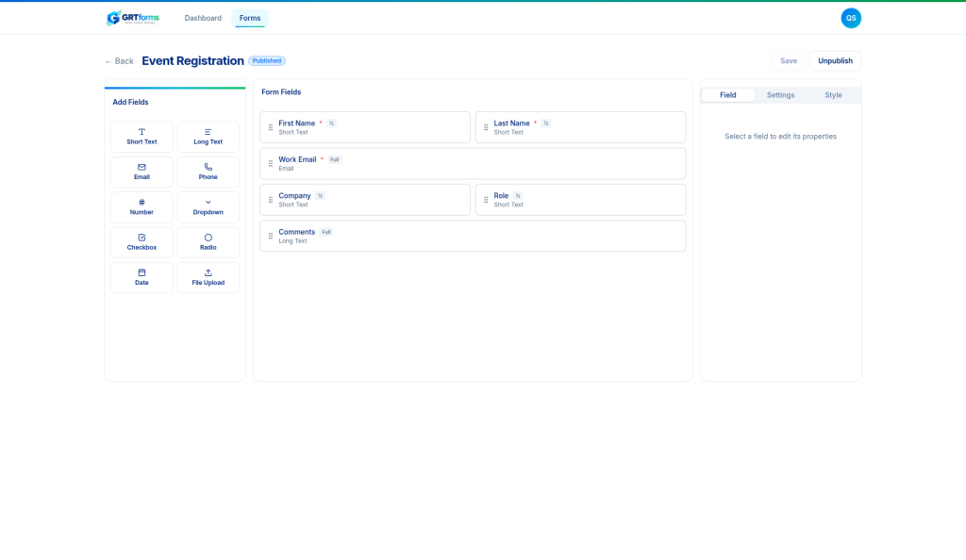Click the Save button
The width and height of the screenshot is (966, 560).
[x=789, y=61]
